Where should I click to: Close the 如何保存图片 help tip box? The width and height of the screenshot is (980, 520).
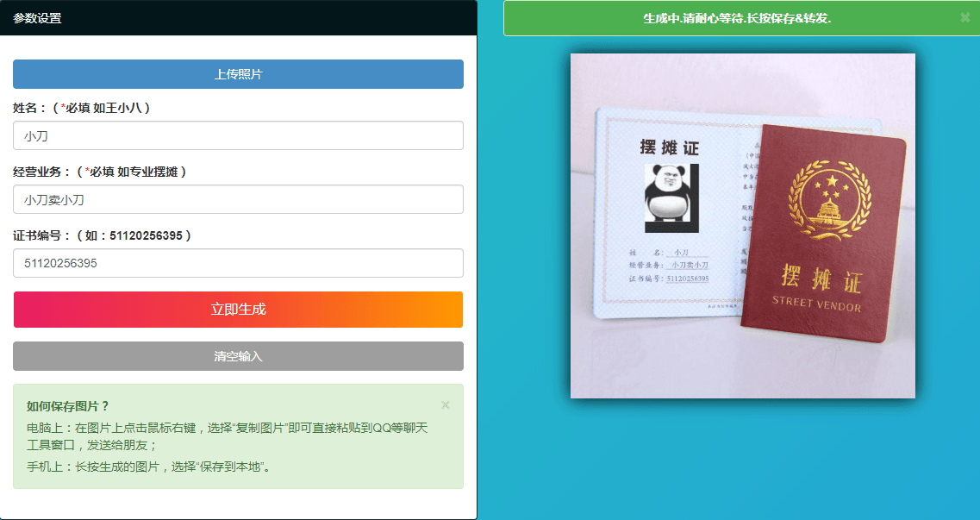coord(445,404)
